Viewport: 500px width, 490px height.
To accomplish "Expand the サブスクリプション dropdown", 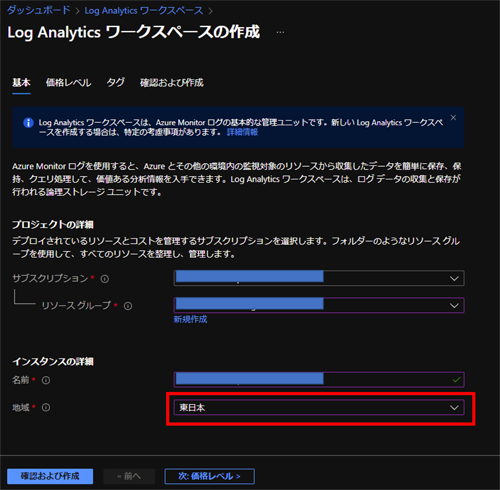I will tap(319, 278).
